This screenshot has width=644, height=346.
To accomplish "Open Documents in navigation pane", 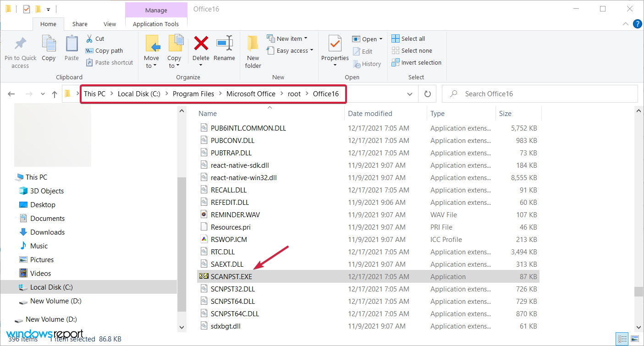I will 47,219.
